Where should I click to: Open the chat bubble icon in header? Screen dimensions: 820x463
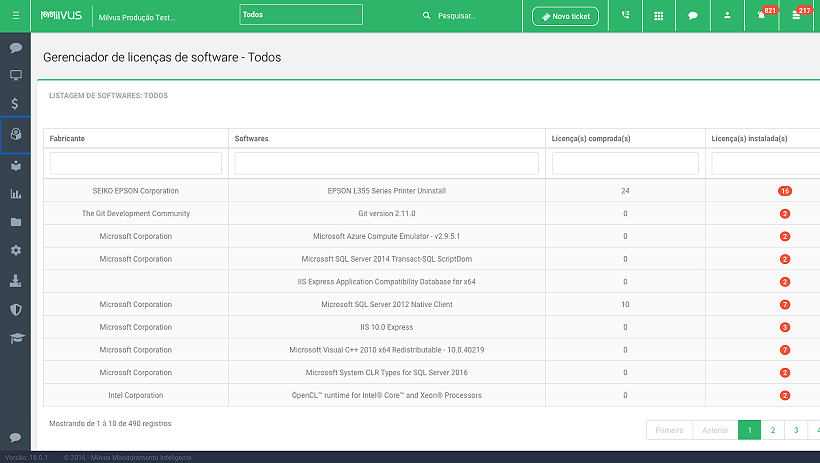click(x=693, y=16)
